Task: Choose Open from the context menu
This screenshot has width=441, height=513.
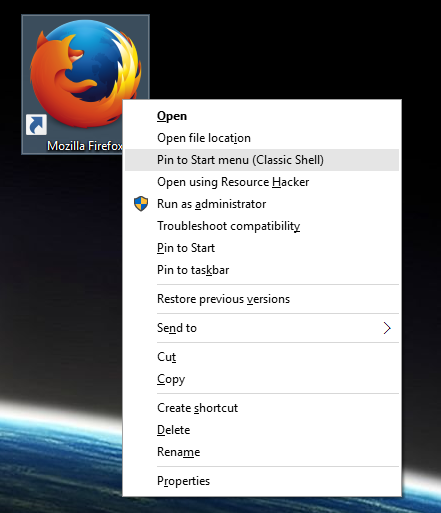Action: (262, 116)
